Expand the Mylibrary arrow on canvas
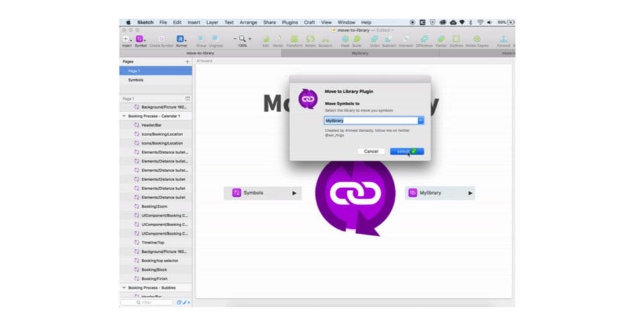 pos(470,193)
